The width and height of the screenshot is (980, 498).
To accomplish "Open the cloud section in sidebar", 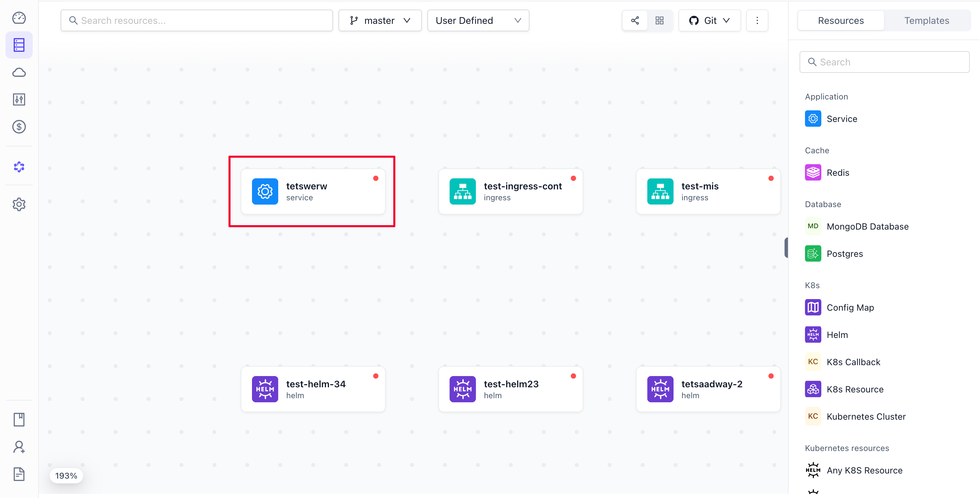I will (x=19, y=72).
